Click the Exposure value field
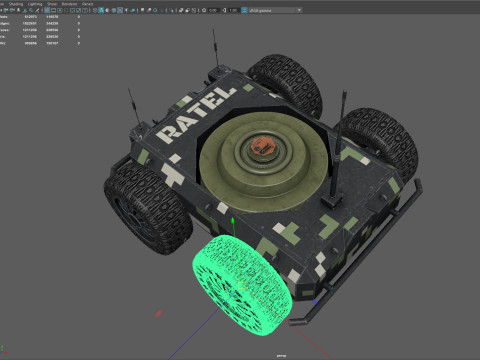 [214, 10]
